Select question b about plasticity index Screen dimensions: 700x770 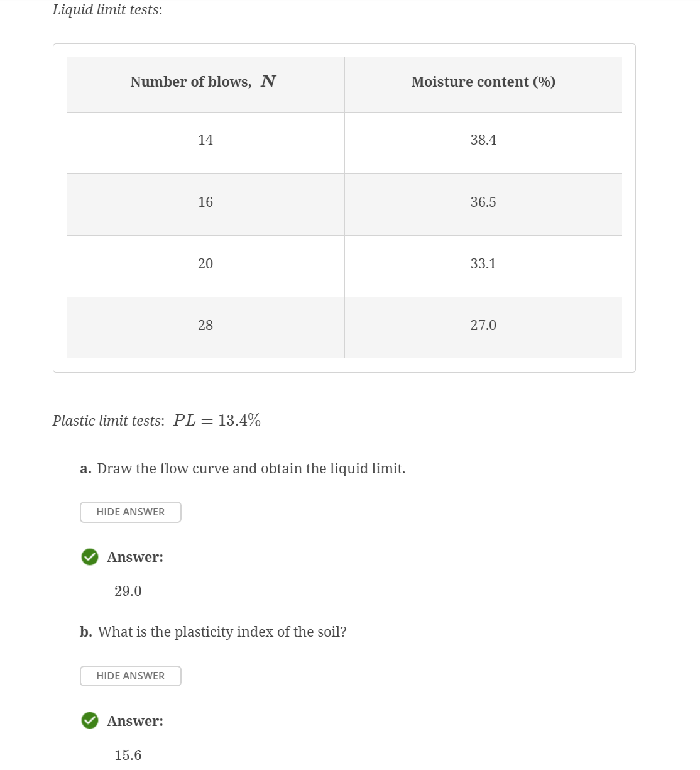point(214,632)
